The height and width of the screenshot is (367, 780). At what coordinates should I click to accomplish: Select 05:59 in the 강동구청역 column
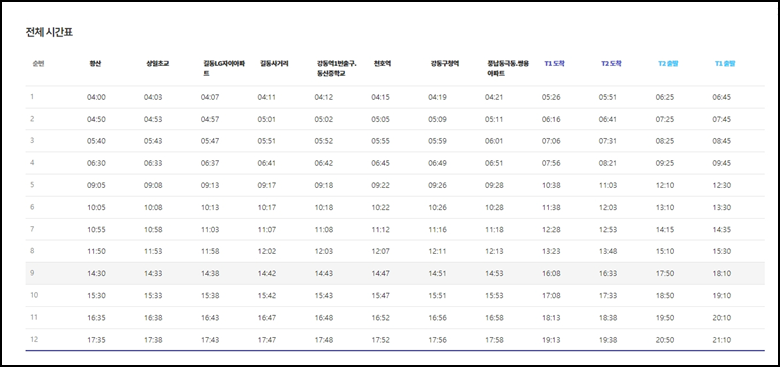coord(437,141)
